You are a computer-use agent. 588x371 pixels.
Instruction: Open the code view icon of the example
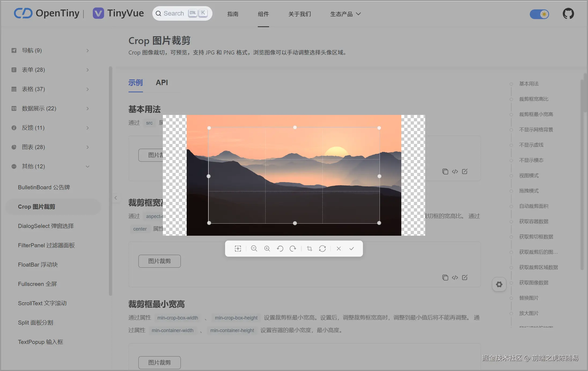(455, 171)
